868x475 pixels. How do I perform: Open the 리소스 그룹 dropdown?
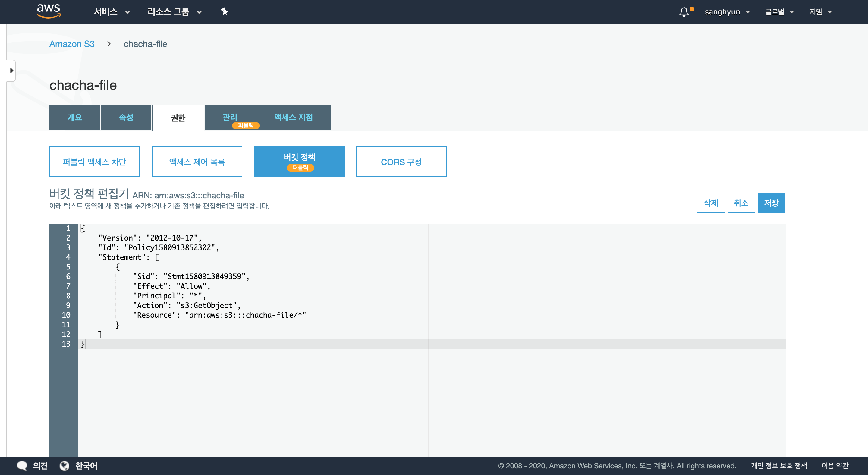(174, 12)
